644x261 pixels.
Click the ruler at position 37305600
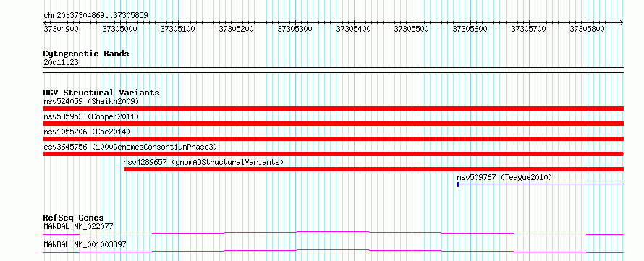[470, 29]
